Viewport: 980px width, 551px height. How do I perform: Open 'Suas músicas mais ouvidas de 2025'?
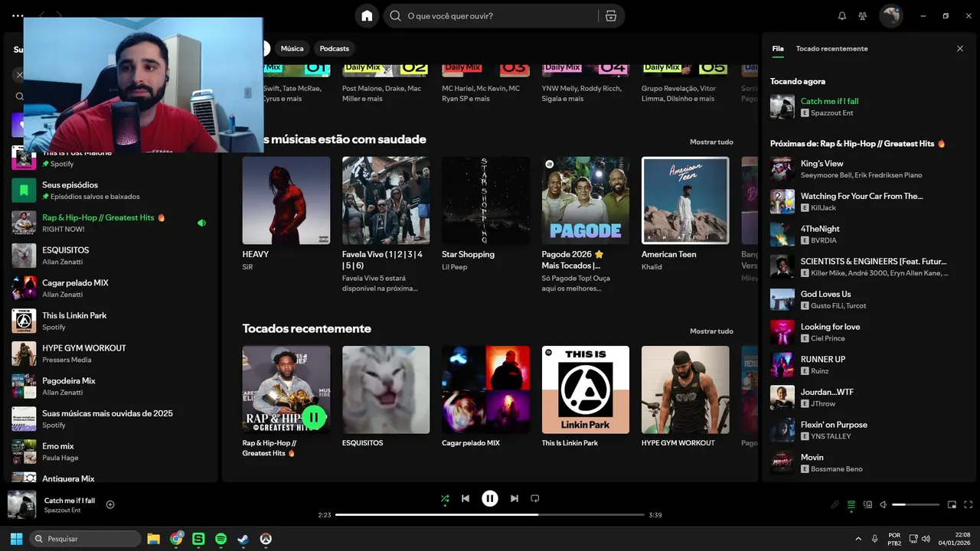click(x=111, y=419)
